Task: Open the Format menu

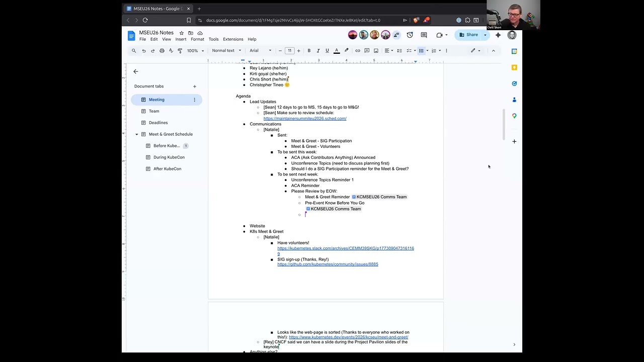Action: 197,39
